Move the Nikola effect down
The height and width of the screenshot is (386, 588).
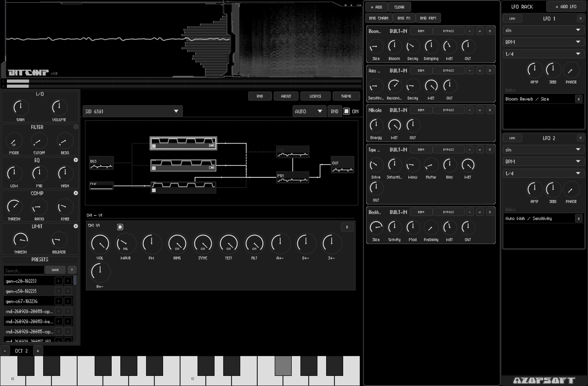480,110
